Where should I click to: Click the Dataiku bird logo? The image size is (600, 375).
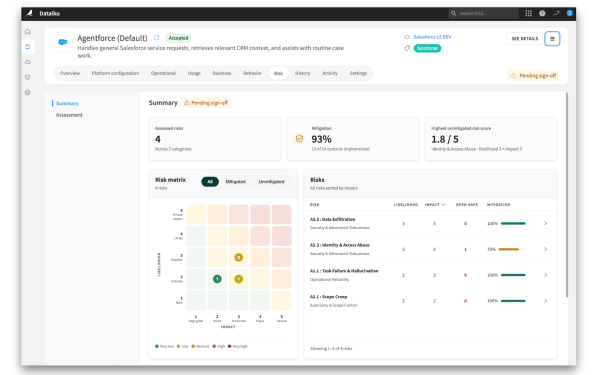[x=29, y=13]
